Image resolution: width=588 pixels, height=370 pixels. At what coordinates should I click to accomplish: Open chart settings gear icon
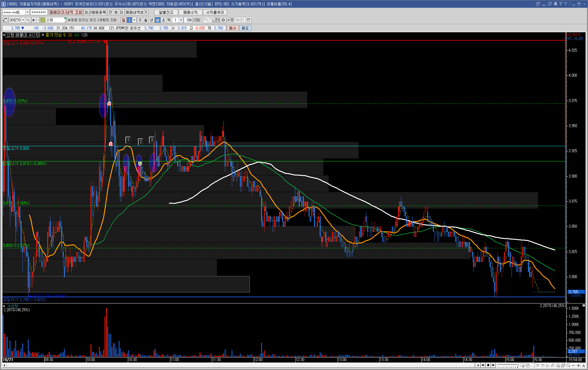[x=223, y=20]
